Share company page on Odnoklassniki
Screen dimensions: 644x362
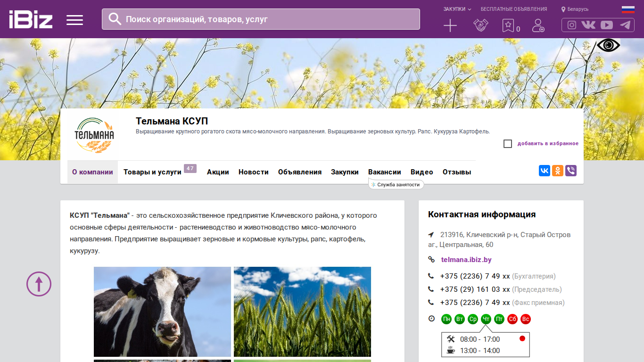[x=558, y=171]
